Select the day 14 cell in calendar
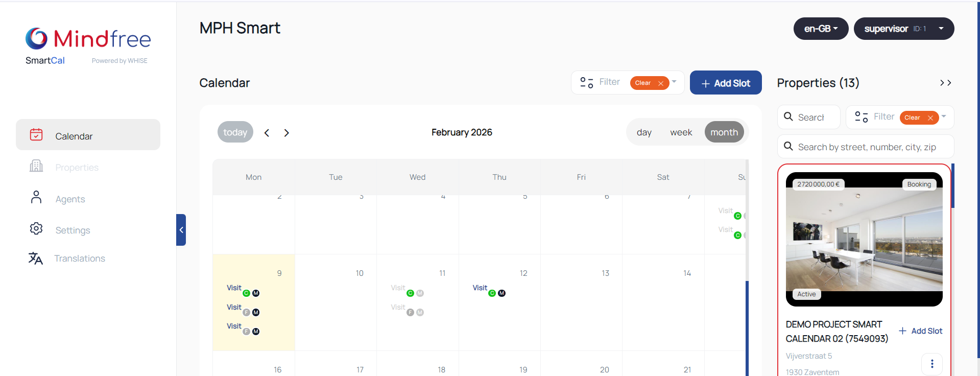This screenshot has height=376, width=980. (x=663, y=302)
